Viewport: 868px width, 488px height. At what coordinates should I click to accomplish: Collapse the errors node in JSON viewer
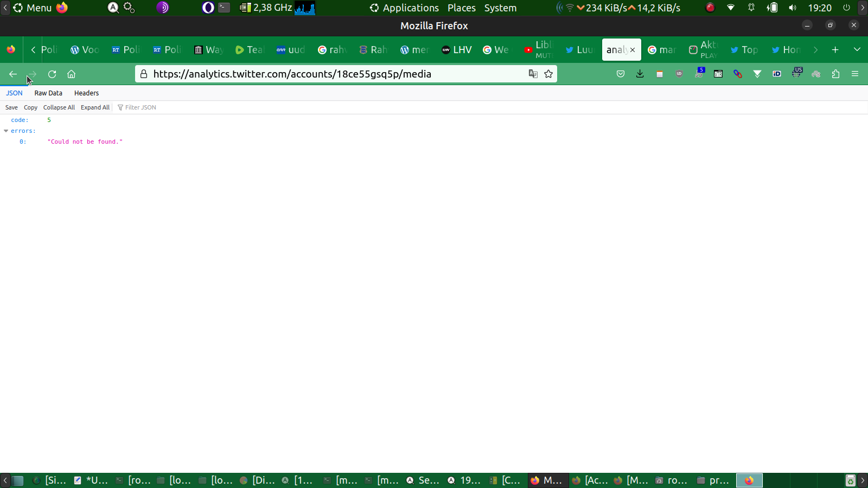pyautogui.click(x=6, y=131)
